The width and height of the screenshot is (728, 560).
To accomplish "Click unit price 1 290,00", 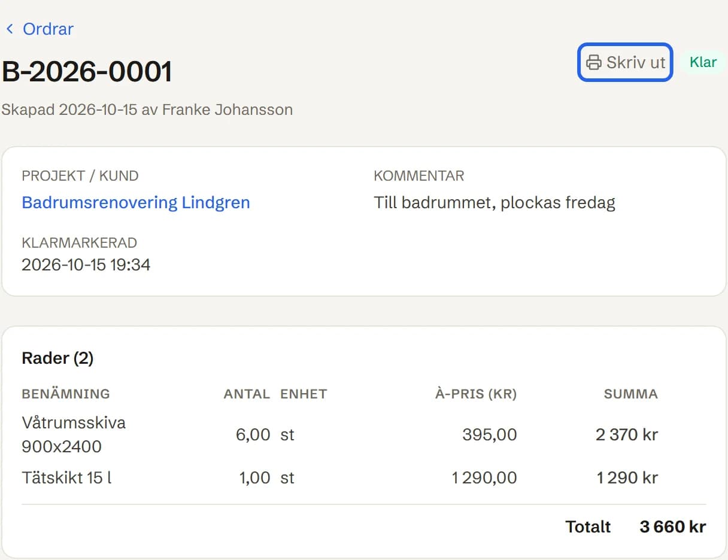I will click(484, 477).
